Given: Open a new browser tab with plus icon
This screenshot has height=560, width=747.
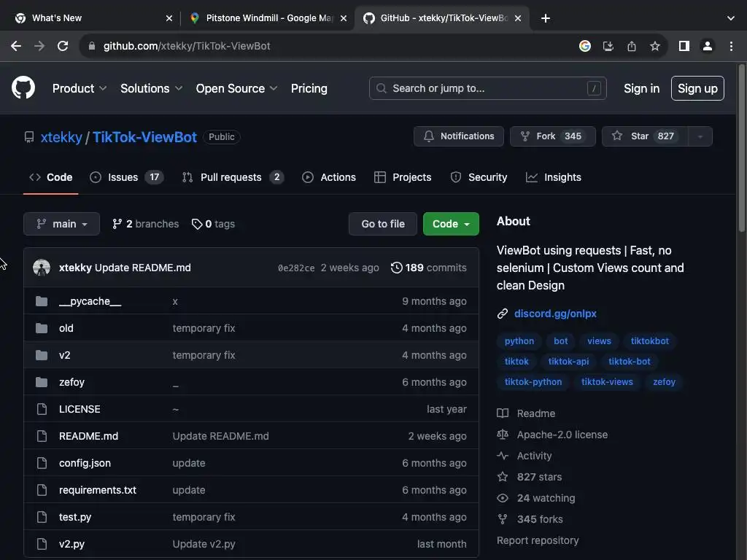Looking at the screenshot, I should [546, 18].
